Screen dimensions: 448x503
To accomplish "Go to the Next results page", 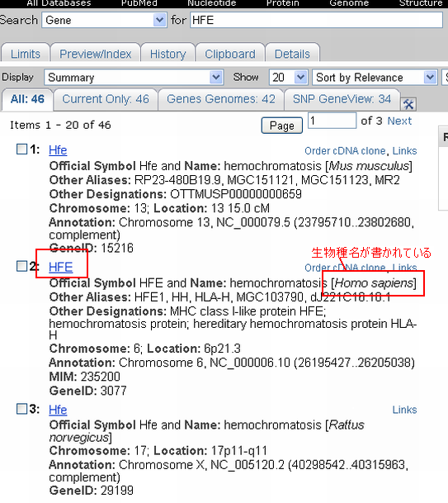I will (x=399, y=121).
